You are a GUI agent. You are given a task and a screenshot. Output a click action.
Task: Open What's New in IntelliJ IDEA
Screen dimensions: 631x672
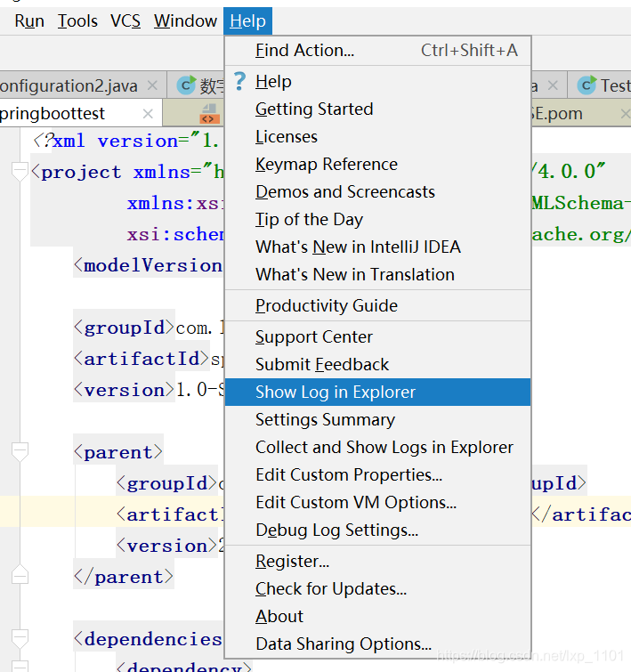pyautogui.click(x=377, y=247)
